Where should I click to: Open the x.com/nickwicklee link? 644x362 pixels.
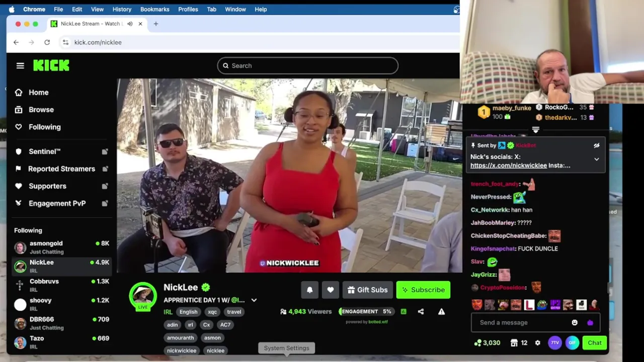(x=509, y=165)
